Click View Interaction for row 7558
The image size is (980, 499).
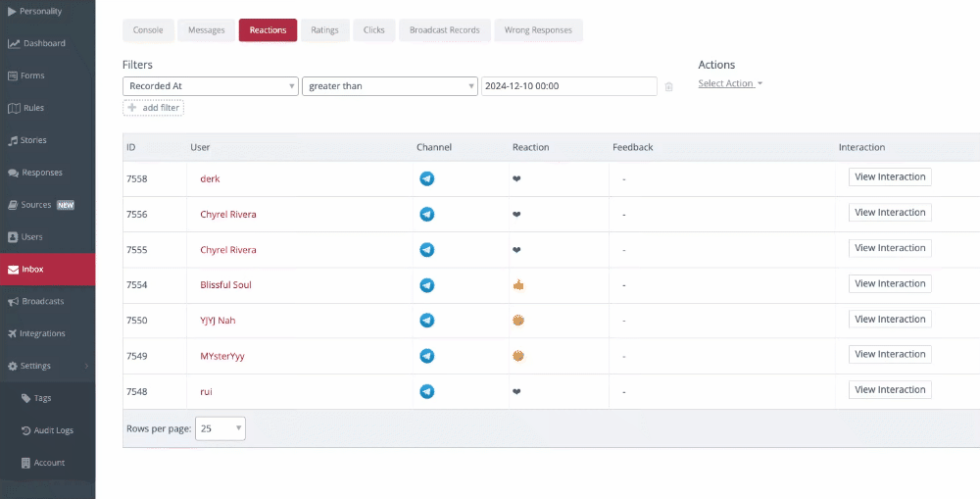(889, 177)
